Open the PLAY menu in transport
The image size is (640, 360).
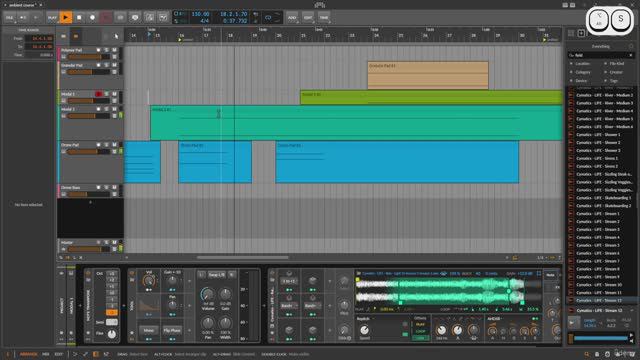coord(52,18)
